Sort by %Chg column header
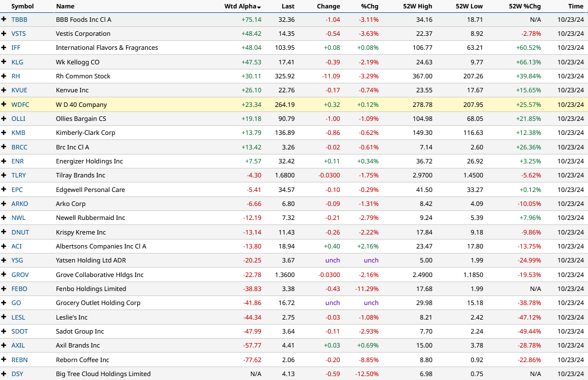Screen dimensions: 588x380 (x=370, y=6)
